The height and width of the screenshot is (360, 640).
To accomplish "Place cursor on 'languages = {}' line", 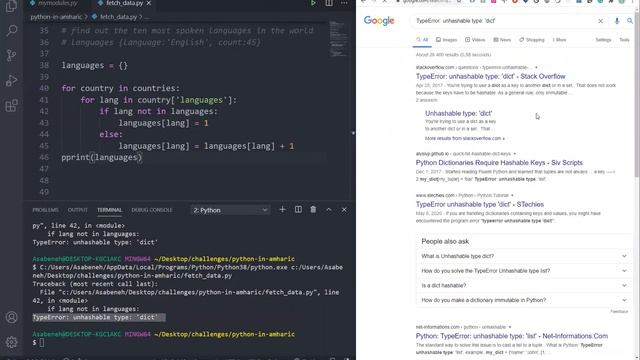I will click(94, 65).
